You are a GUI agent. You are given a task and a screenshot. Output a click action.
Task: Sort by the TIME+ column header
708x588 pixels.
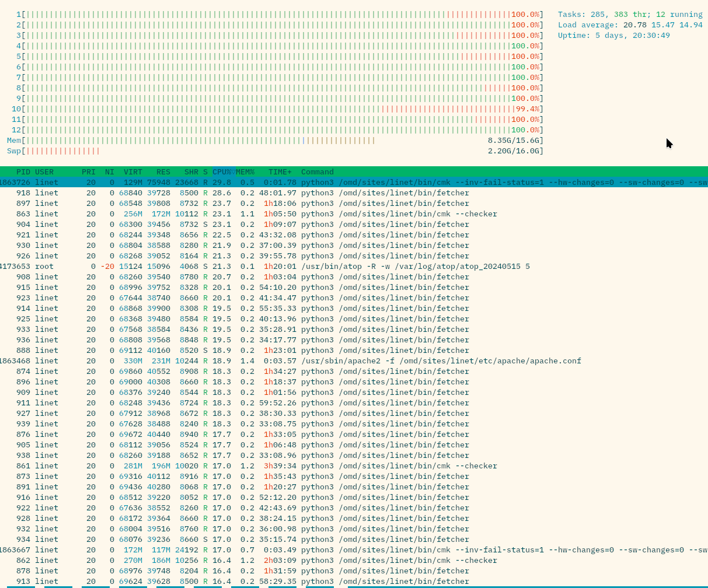click(x=279, y=171)
